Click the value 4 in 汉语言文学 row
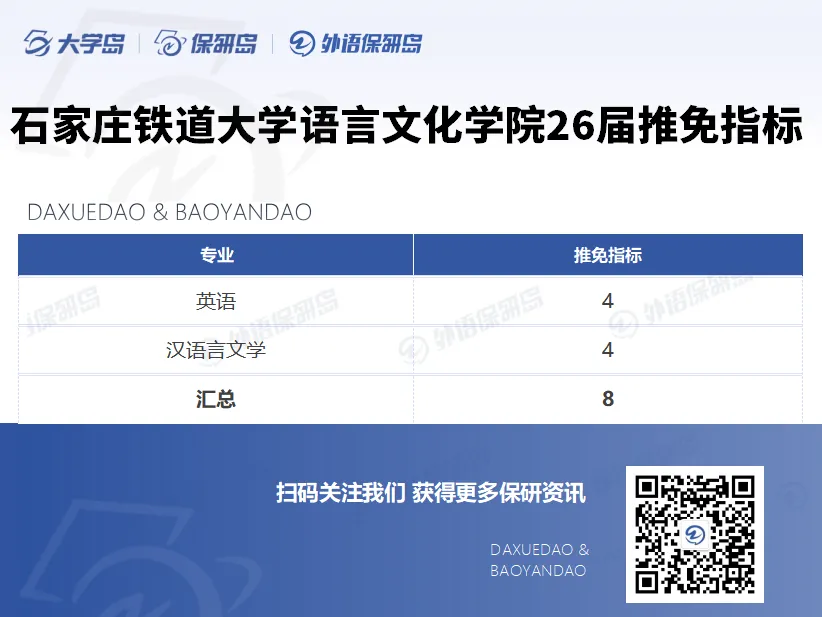Screen dimensions: 822x617 [608, 350]
